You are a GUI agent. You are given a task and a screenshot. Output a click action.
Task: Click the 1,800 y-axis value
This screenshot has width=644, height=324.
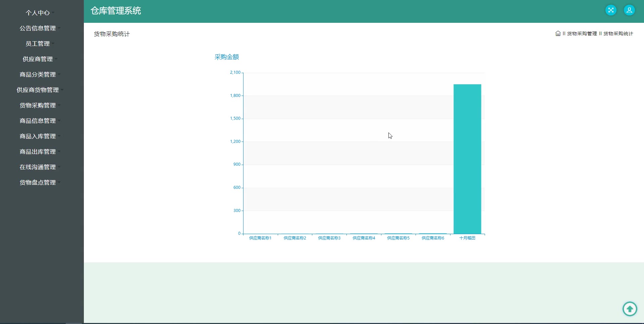tap(235, 96)
